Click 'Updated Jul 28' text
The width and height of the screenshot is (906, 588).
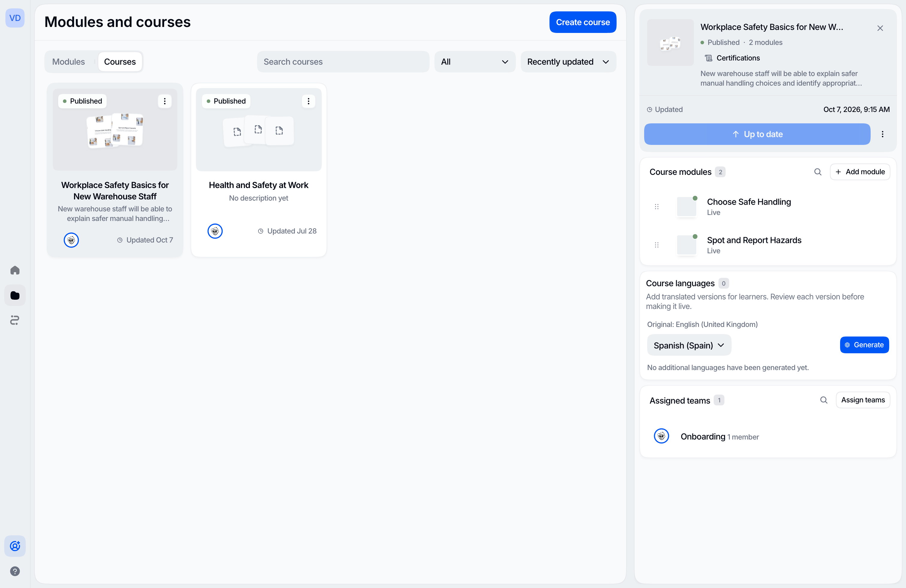292,231
